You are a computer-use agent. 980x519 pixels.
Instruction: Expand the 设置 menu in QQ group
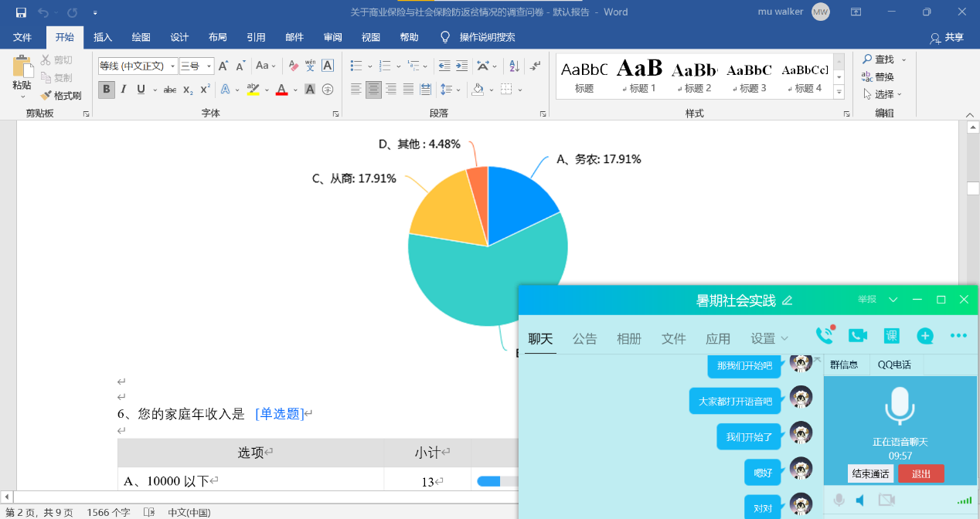coord(769,338)
